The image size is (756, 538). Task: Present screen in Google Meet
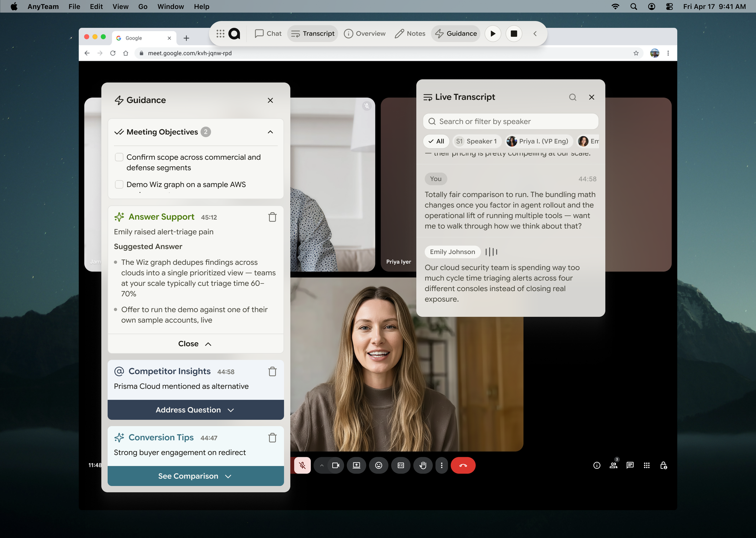356,465
